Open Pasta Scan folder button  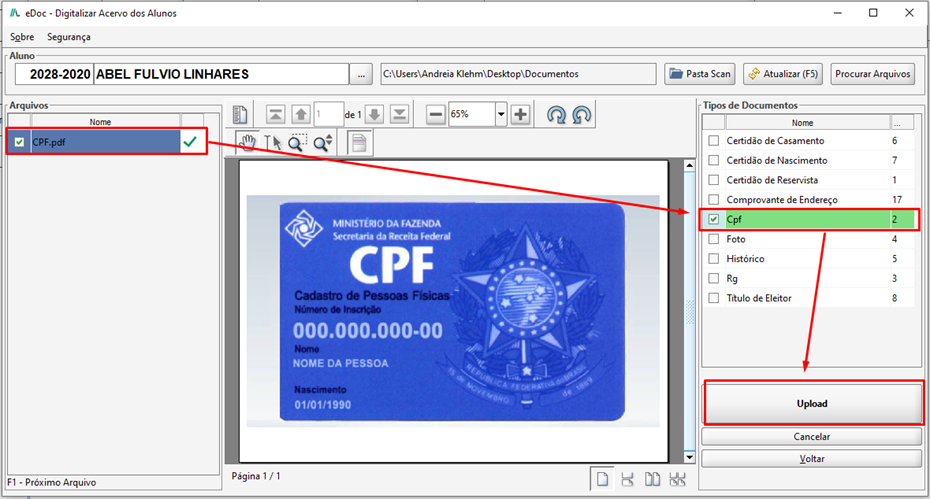tap(700, 74)
